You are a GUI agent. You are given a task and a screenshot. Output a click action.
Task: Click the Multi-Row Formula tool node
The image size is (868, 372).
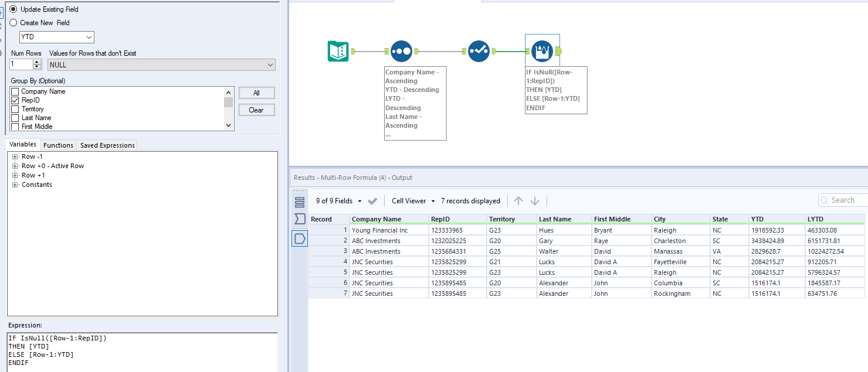pyautogui.click(x=542, y=52)
